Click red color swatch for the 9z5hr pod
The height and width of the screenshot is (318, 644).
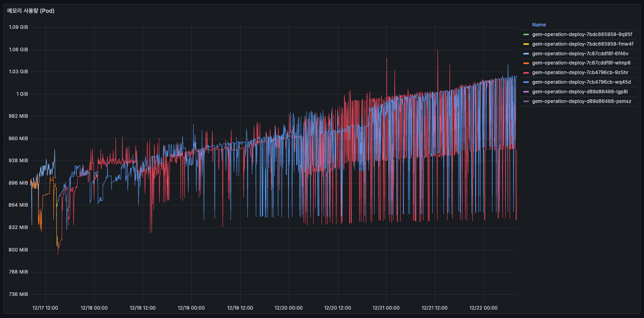[x=526, y=73]
